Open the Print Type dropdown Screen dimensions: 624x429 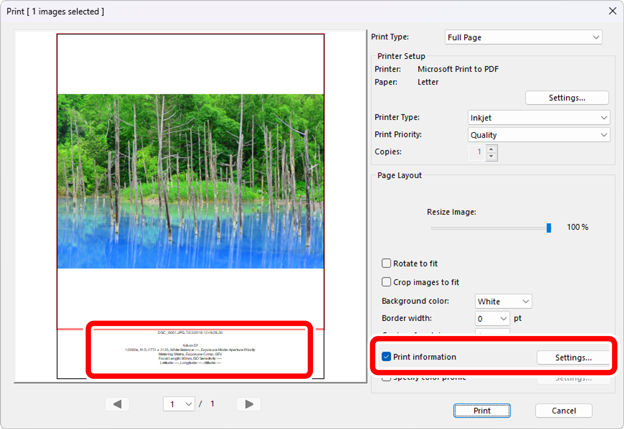pyautogui.click(x=536, y=37)
